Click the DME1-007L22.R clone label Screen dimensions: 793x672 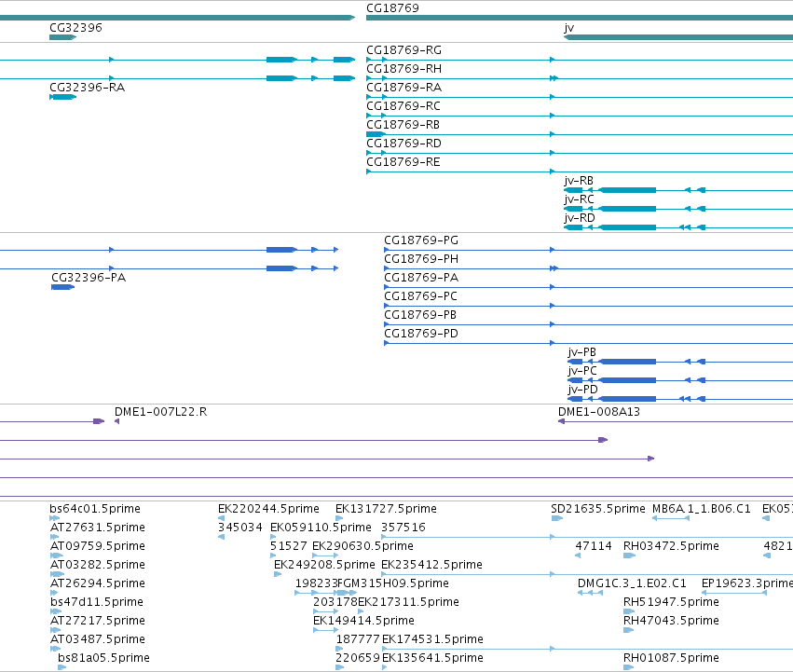161,412
